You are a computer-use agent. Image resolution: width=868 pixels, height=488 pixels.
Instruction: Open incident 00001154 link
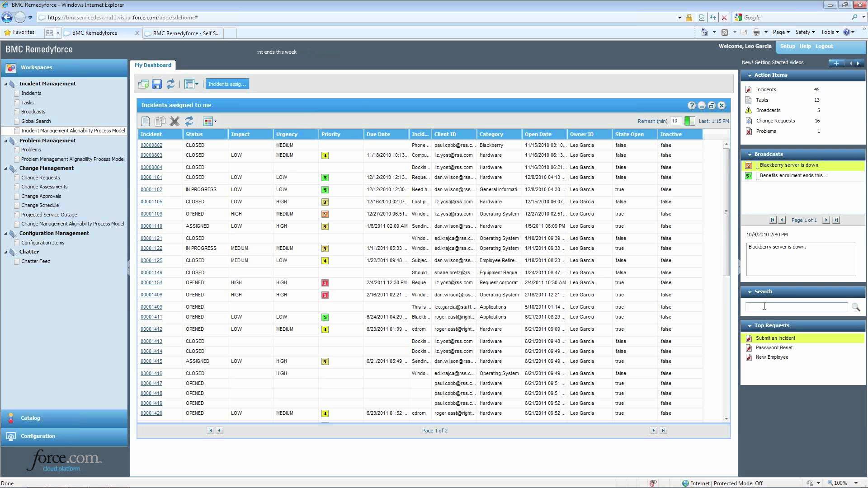coord(151,283)
